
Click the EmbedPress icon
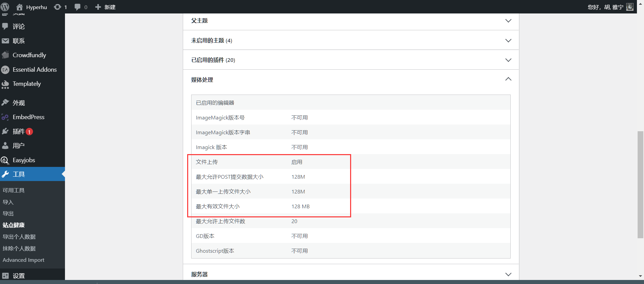5,117
